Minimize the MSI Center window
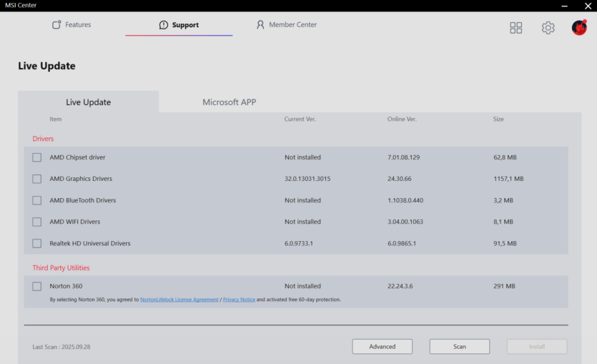The height and width of the screenshot is (364, 597). [564, 6]
